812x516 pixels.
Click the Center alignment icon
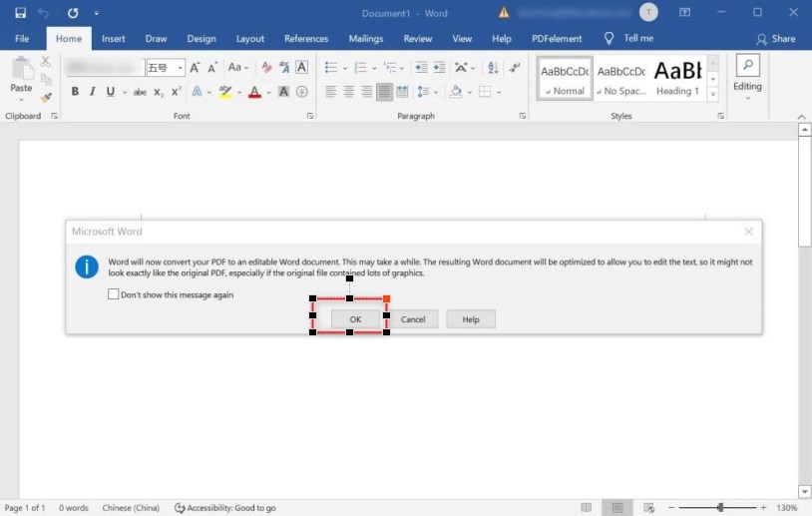(x=349, y=92)
